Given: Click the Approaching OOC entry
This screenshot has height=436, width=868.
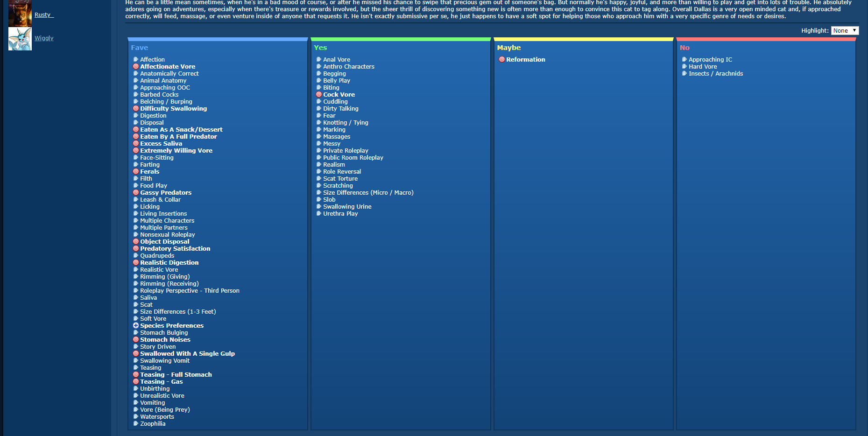Looking at the screenshot, I should click(165, 87).
